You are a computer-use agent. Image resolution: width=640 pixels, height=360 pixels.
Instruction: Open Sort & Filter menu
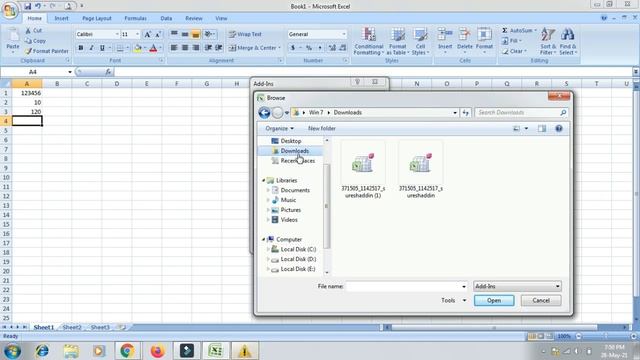coord(548,41)
